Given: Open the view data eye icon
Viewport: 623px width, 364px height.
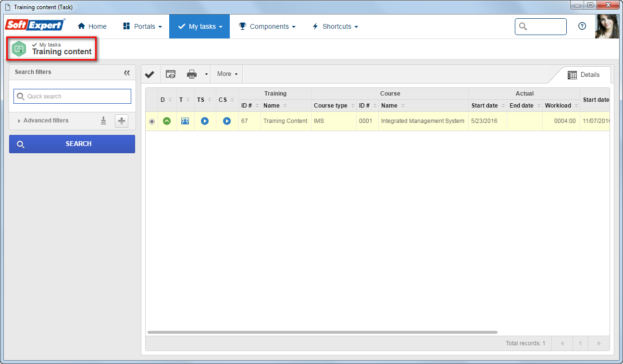Looking at the screenshot, I should 171,74.
